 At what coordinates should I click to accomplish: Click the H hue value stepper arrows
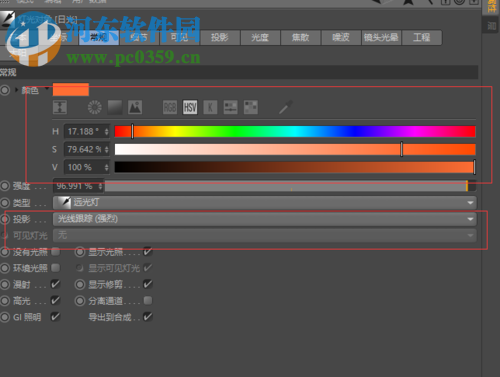point(106,131)
